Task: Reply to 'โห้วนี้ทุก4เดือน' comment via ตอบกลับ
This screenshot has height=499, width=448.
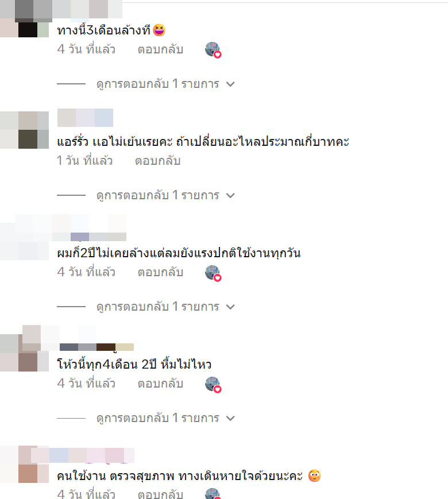Action: 160,384
